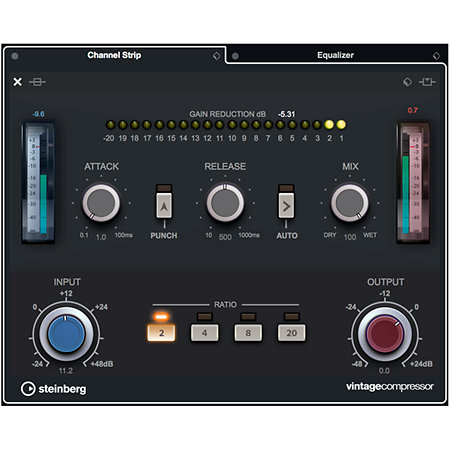450x450 pixels.
Task: Toggle the Equalizer bypass dot
Action: 235,56
